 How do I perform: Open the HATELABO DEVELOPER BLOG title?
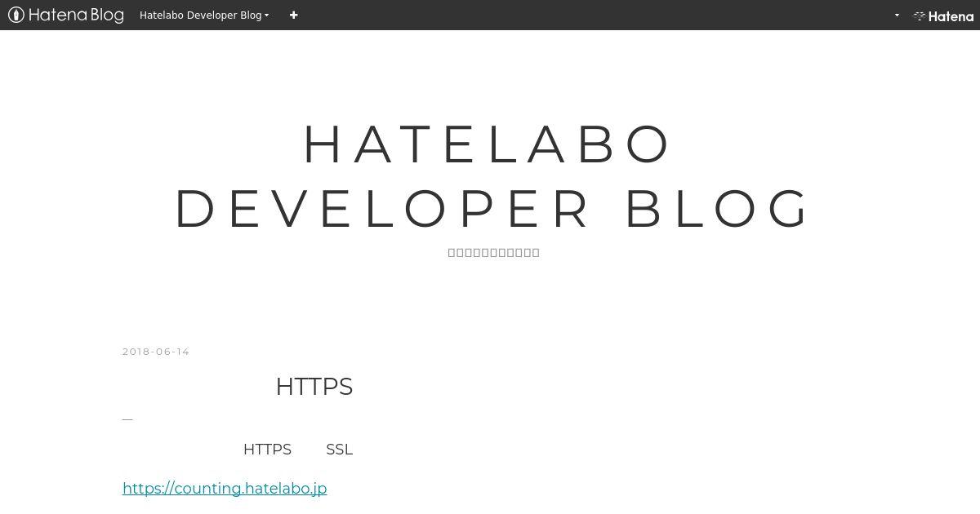[492, 175]
